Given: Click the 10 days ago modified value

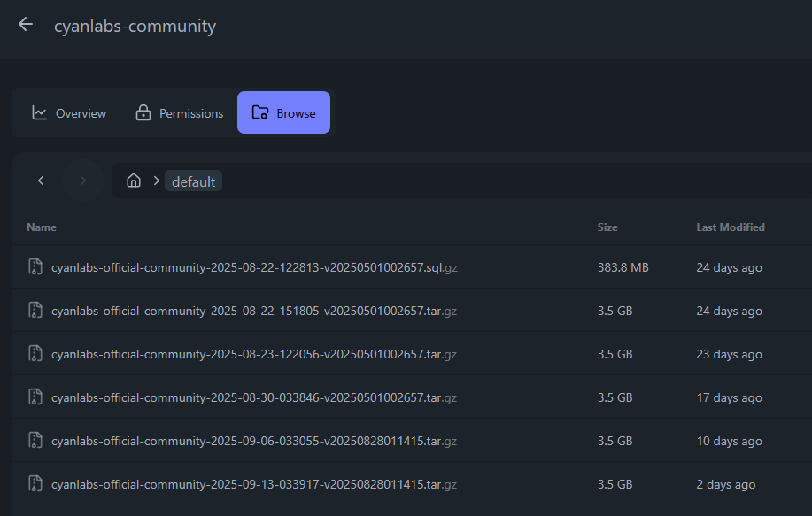Looking at the screenshot, I should tap(729, 441).
